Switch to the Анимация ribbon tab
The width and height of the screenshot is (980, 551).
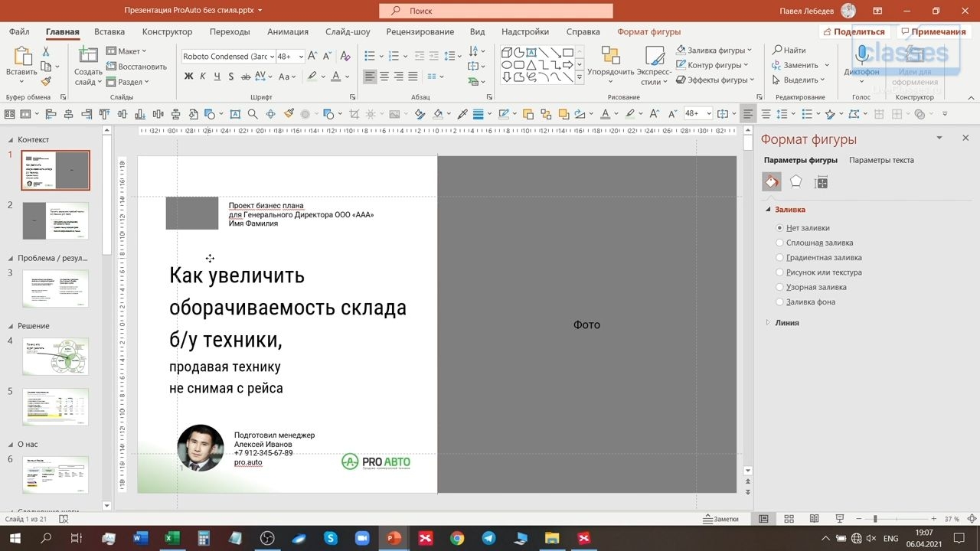point(288,32)
